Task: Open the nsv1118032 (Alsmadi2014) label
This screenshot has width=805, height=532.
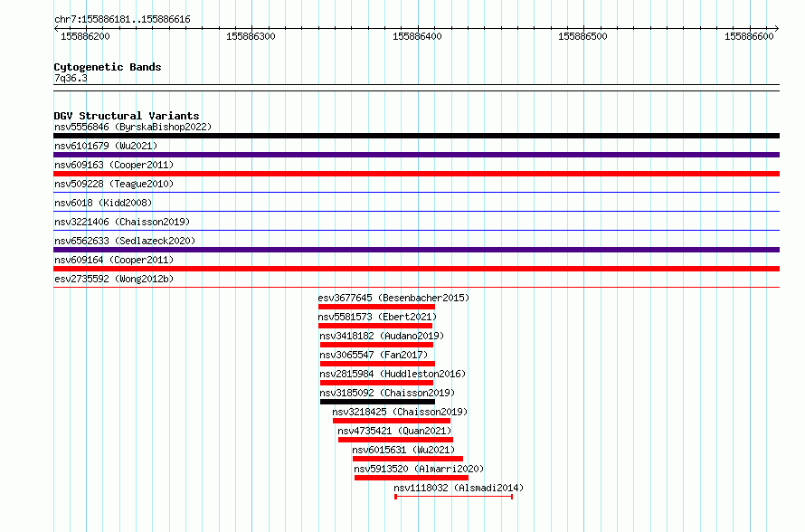Action: [x=459, y=488]
